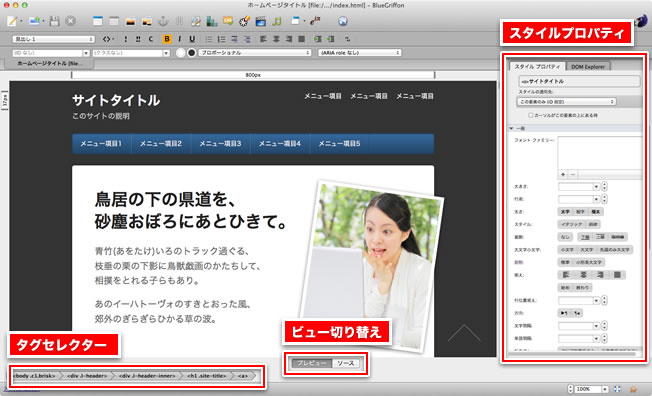Open the スタイルの適用先 target dropdown
The image size is (652, 396).
pyautogui.click(x=566, y=101)
